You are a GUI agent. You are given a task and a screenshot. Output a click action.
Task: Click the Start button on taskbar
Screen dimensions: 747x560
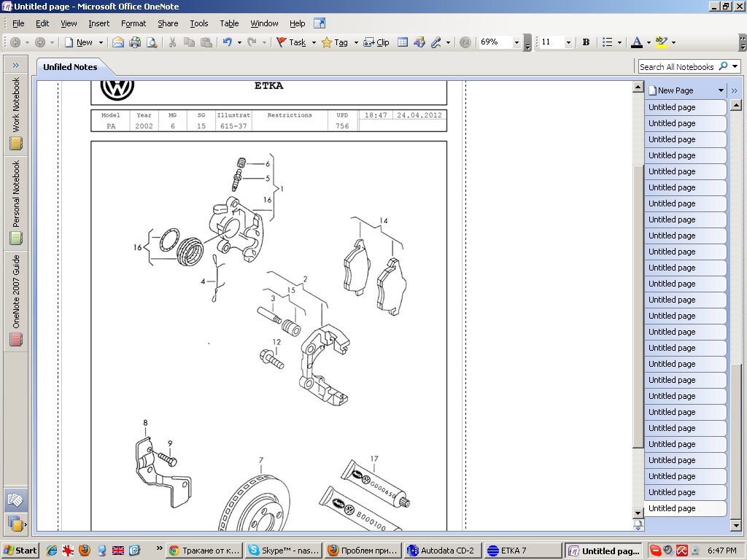(20, 551)
